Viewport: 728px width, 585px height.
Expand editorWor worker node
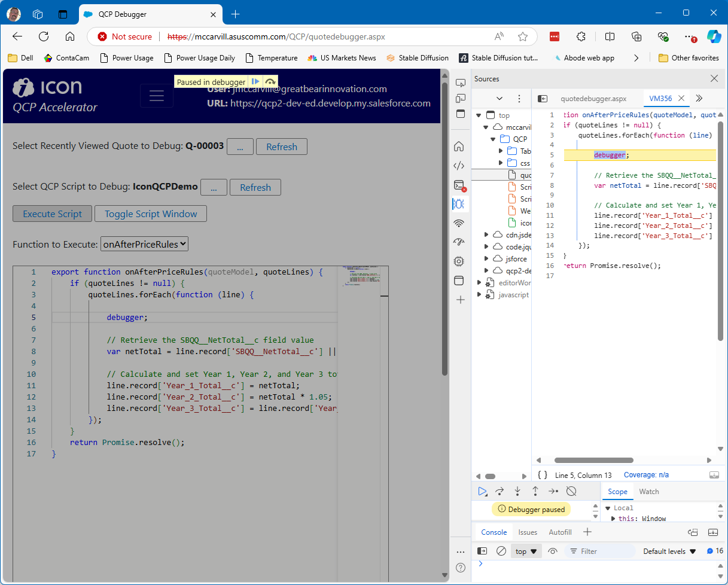point(479,282)
